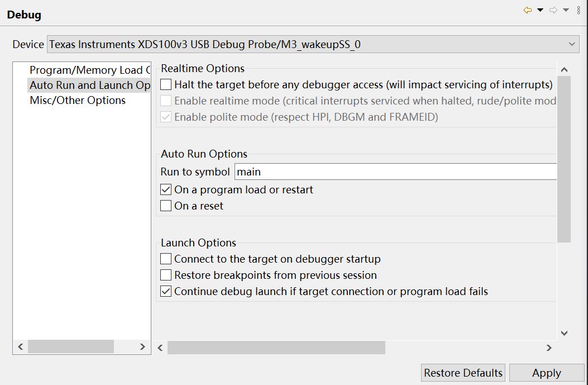Enable Halt the target before debugger access
This screenshot has width=588, height=385.
coord(166,85)
